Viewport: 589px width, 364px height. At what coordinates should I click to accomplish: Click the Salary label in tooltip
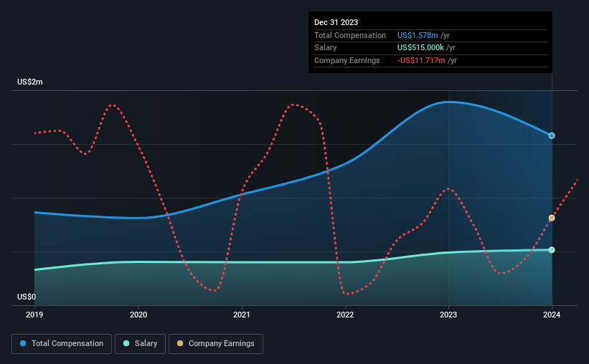(x=325, y=48)
